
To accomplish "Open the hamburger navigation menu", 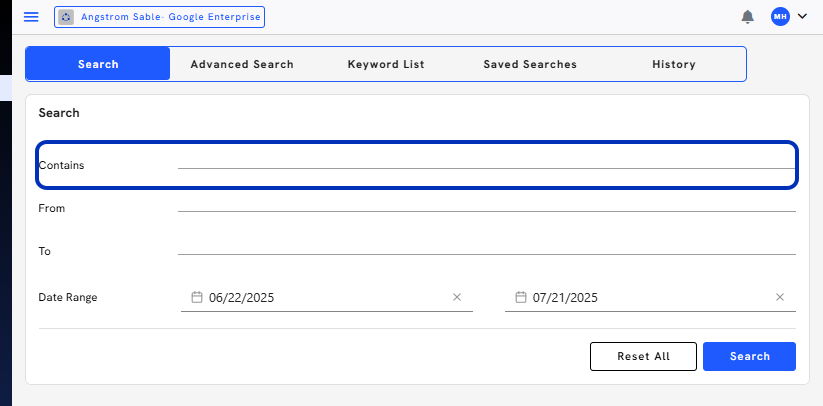I will [31, 17].
